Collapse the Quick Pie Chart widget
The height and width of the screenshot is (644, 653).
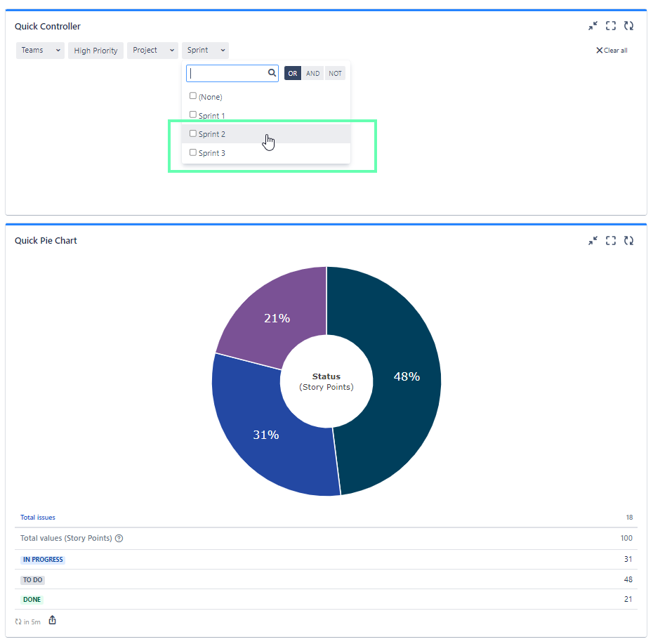coord(593,240)
